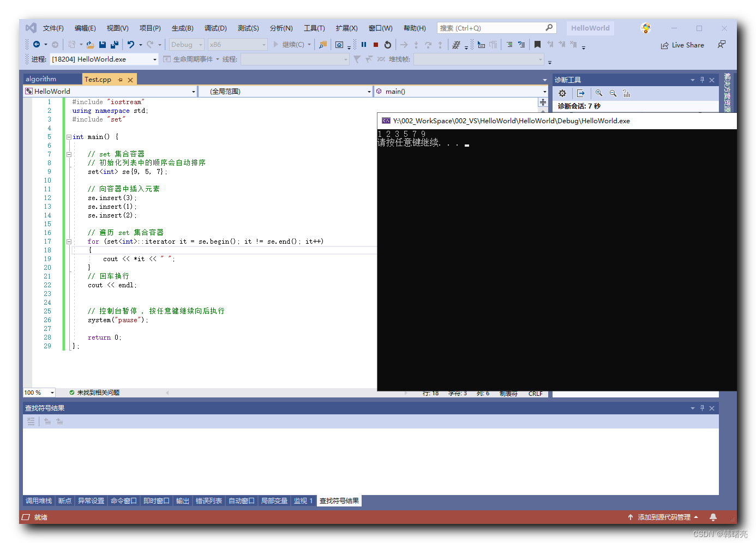Switch to the 断点 bottom tab
This screenshot has width=756, height=543.
[x=65, y=500]
